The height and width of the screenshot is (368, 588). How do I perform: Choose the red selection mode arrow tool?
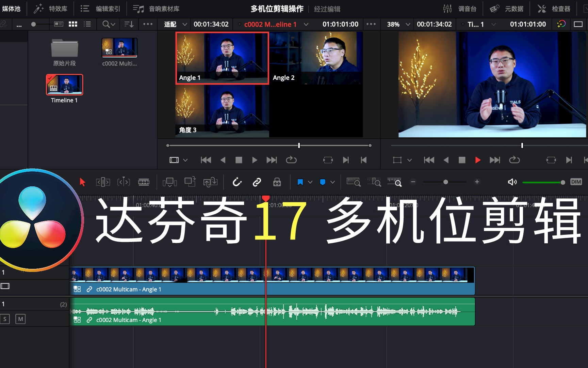point(82,182)
